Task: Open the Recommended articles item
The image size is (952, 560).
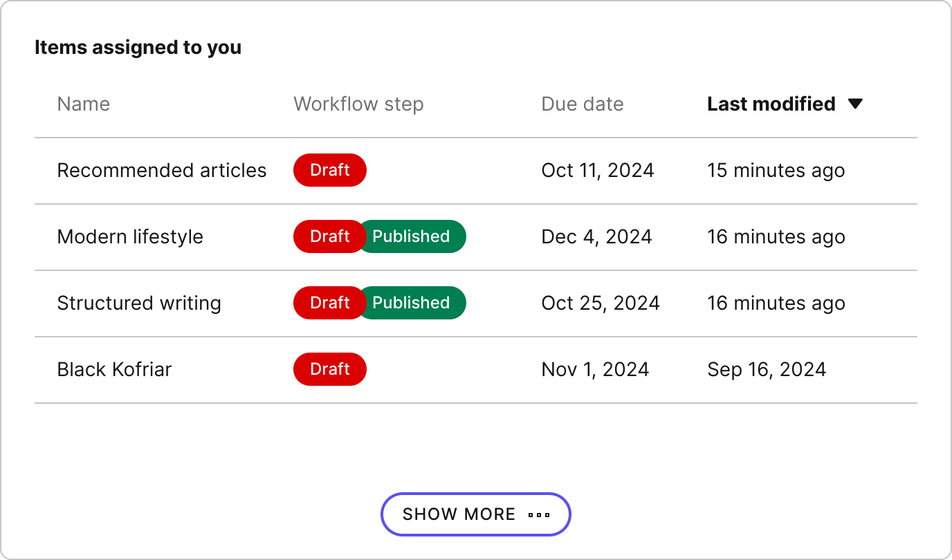Action: [x=161, y=171]
